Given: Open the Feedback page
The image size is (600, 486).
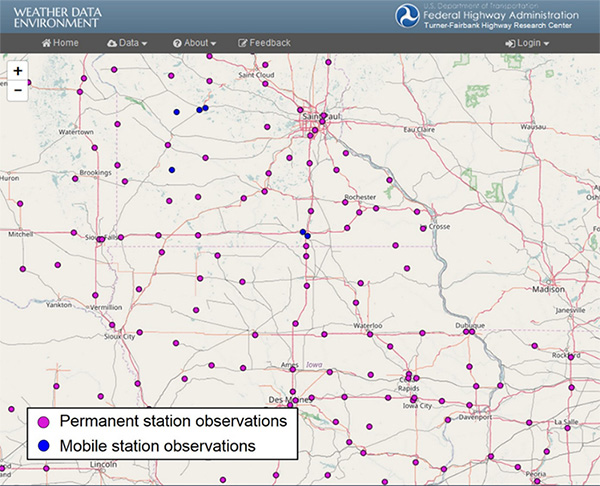Looking at the screenshot, I should click(x=270, y=44).
